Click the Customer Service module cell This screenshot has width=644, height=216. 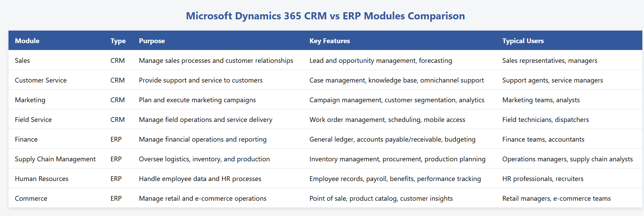(41, 80)
